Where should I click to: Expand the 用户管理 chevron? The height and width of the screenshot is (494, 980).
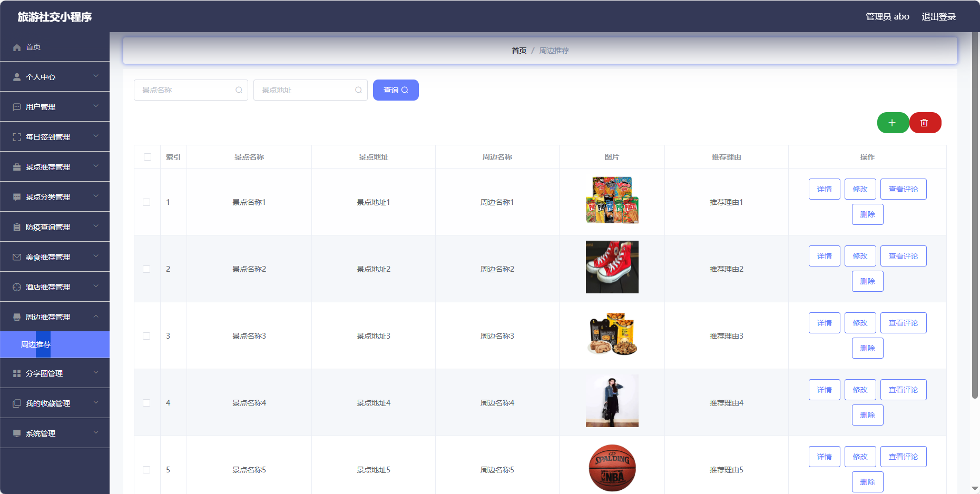[96, 106]
